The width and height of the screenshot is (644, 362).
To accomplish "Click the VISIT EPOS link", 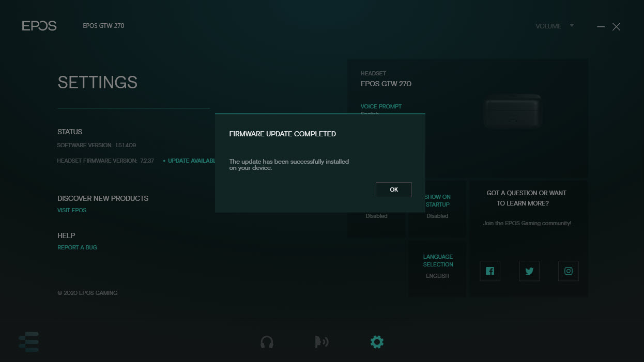I will pos(72,210).
